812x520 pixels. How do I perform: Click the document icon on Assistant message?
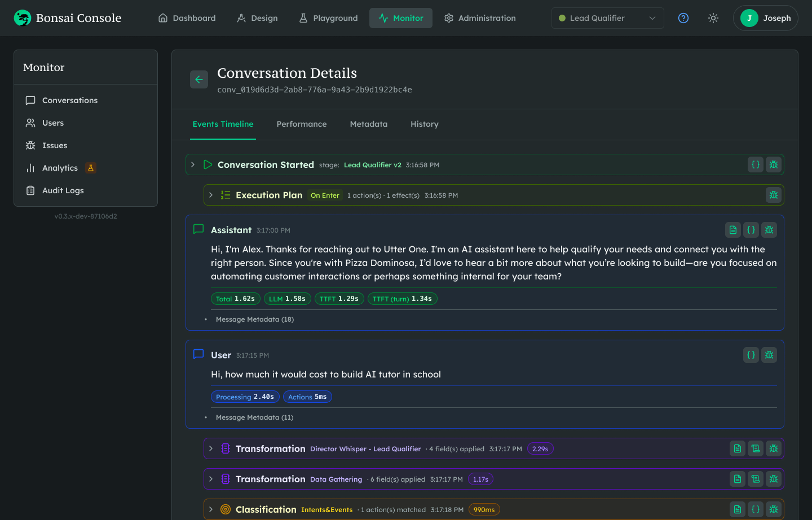coord(733,230)
